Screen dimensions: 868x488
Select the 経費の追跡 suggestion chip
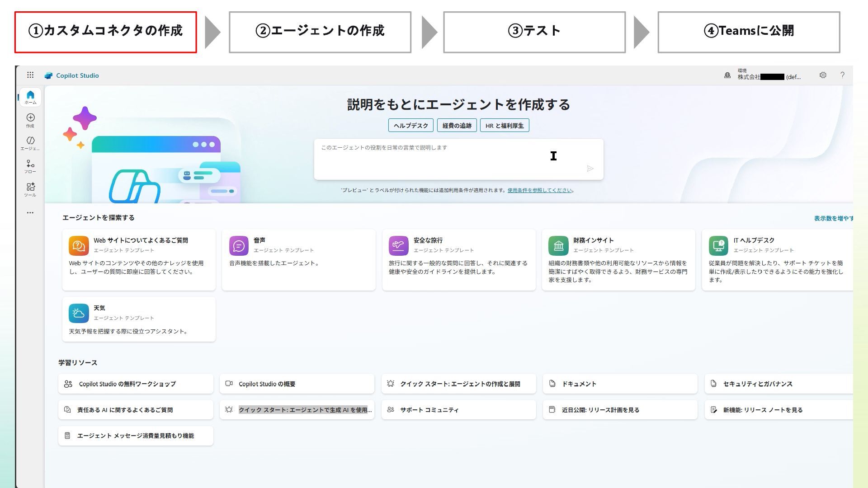point(457,125)
